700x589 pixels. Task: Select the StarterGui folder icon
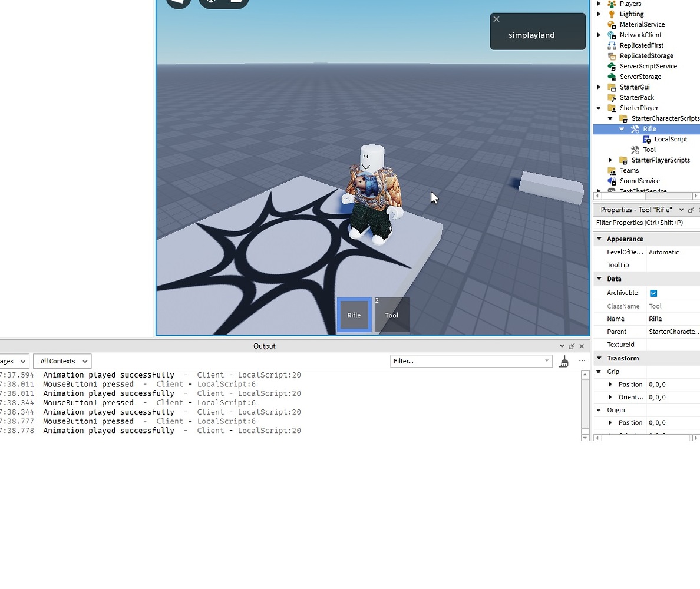click(613, 87)
